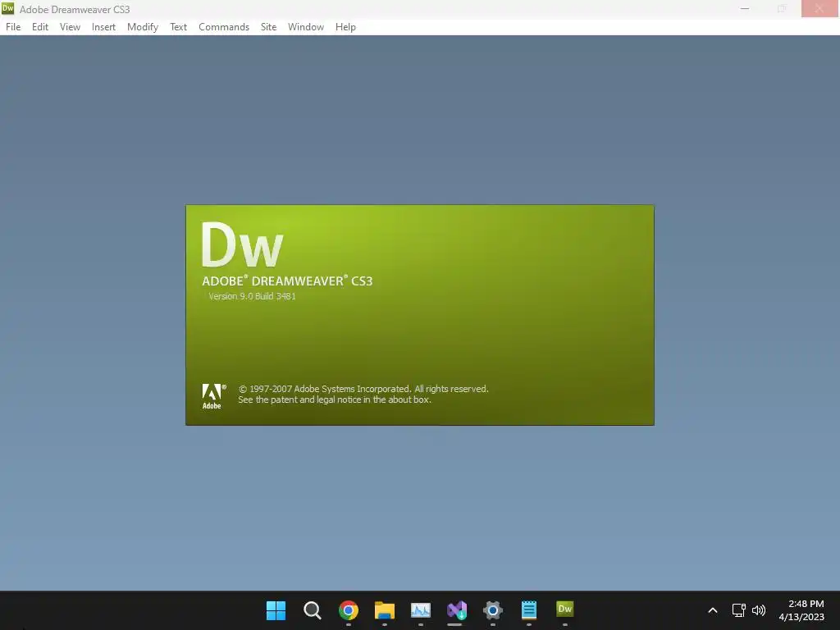Switch to Dreamweaver in the taskbar
The height and width of the screenshot is (630, 840).
click(x=565, y=609)
